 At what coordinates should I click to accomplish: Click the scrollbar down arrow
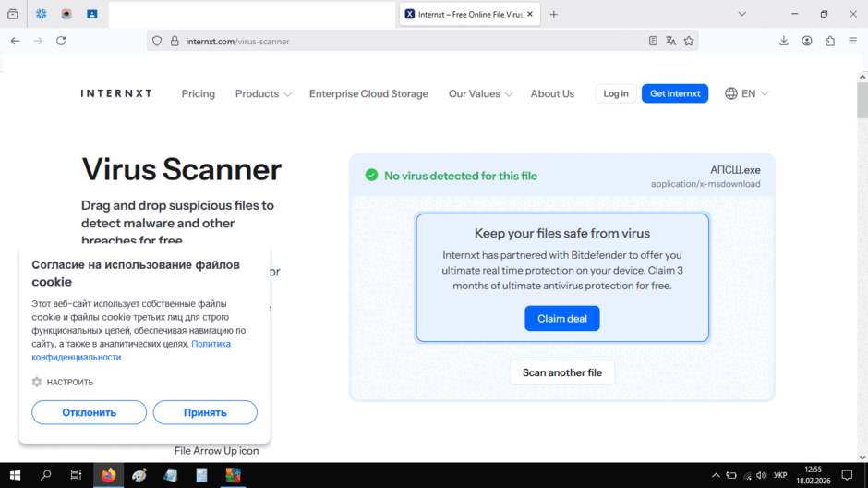tap(862, 457)
